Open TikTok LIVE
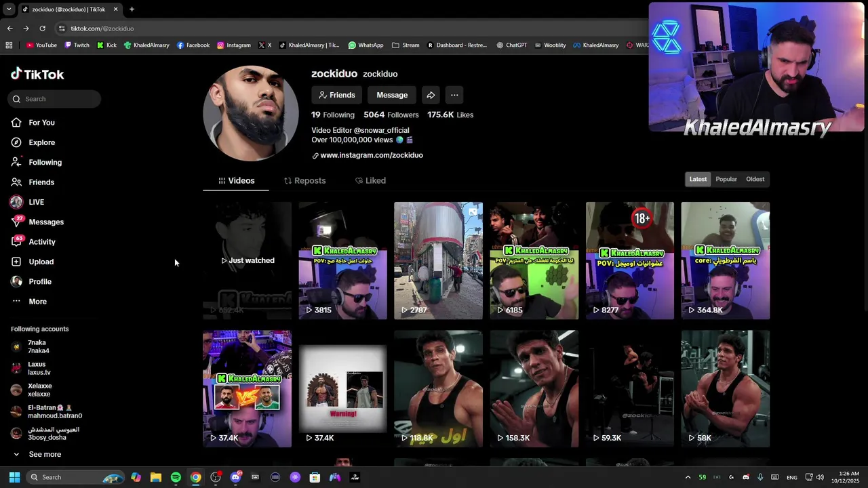This screenshot has height=488, width=868. click(36, 202)
